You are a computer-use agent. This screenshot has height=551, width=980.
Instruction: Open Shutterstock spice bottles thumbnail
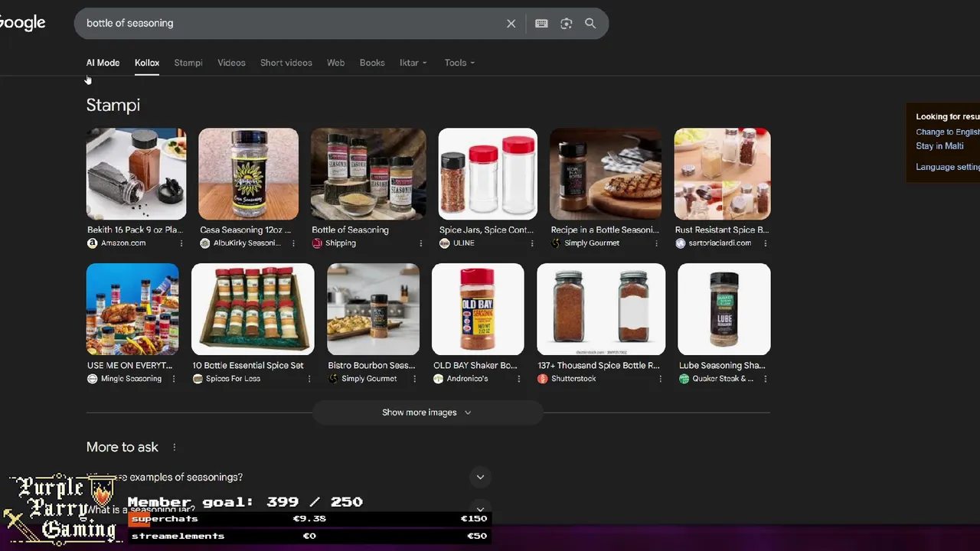(x=601, y=309)
